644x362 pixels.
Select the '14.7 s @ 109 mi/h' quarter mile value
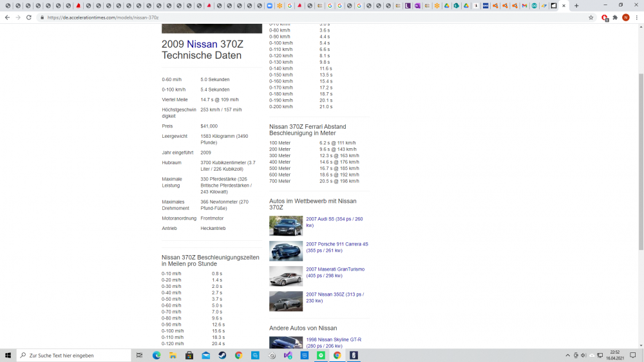(220, 100)
